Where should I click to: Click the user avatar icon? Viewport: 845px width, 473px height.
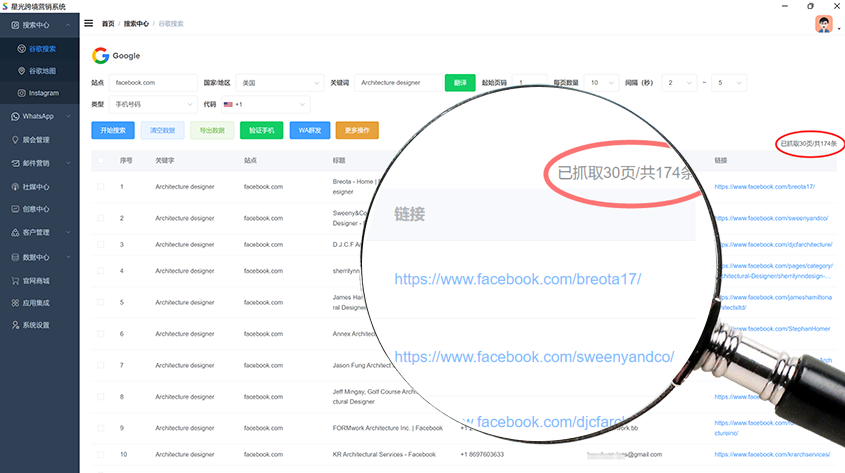tap(823, 24)
